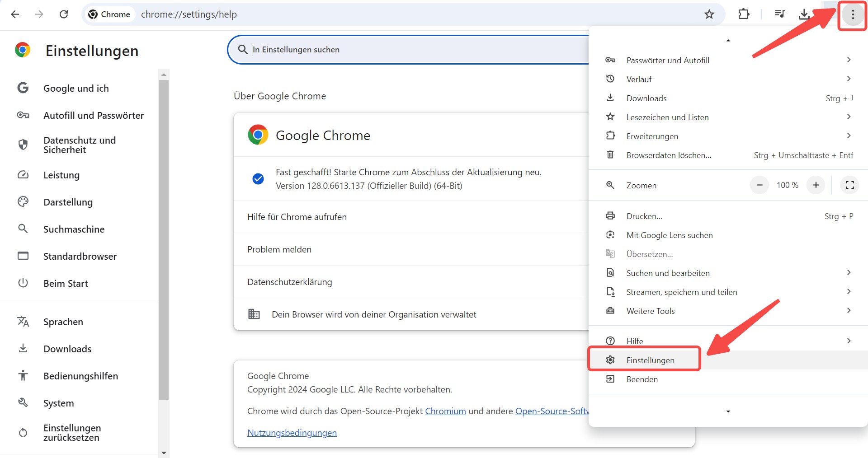Screen dimensions: 868x458
Task: Go to the 'System' settings page
Action: coord(80,403)
